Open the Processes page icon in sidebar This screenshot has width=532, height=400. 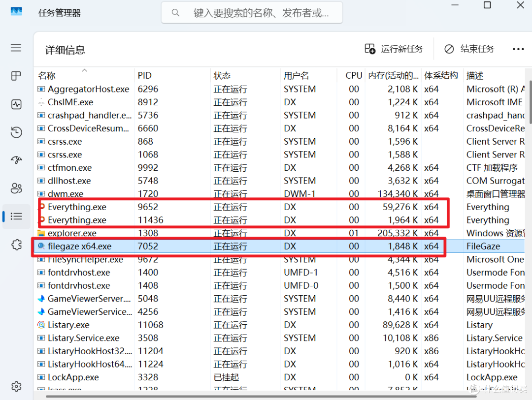pos(16,76)
